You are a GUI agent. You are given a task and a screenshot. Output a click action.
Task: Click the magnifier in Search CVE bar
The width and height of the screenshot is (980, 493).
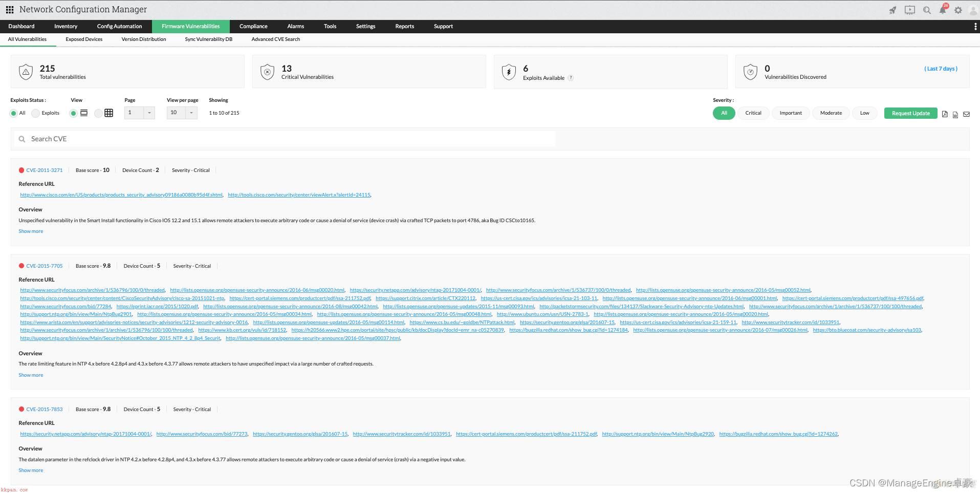22,139
